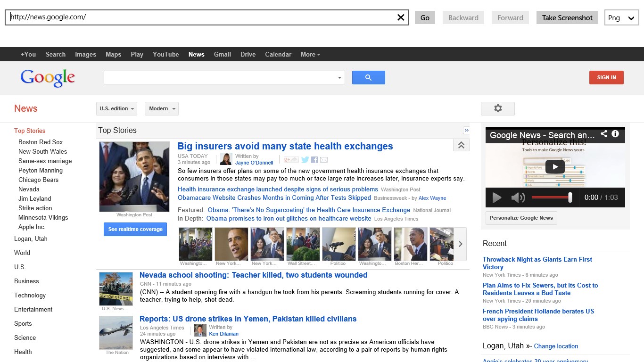Open the News settings gear
The width and height of the screenshot is (644, 362).
(497, 108)
